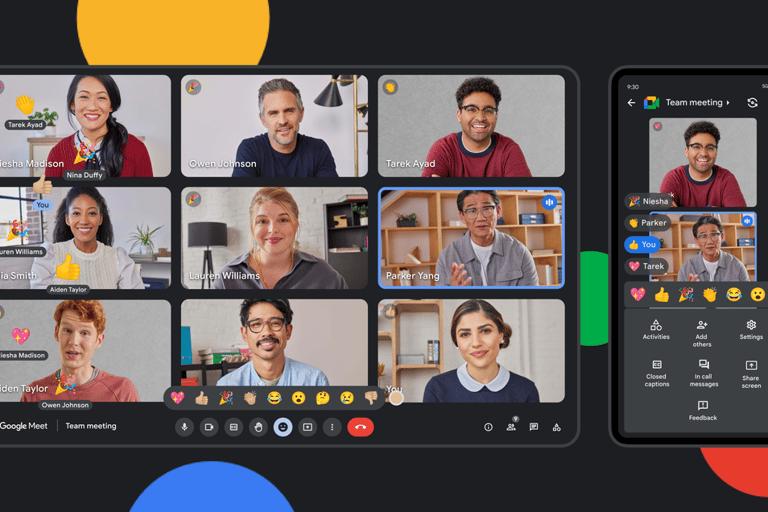Viewport: 768px width, 512px height.
Task: End the call with the red button
Action: pos(360,427)
